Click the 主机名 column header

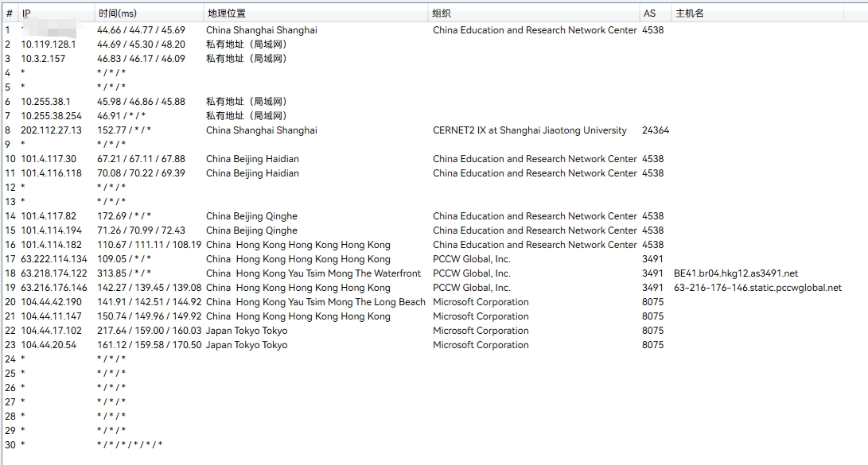coord(689,14)
